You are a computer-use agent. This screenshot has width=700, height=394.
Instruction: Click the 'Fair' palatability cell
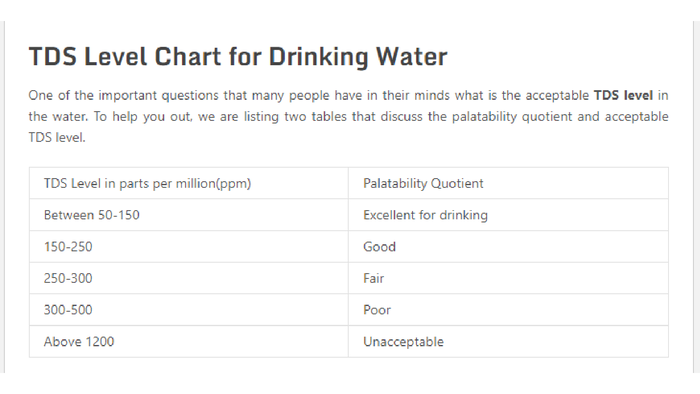[x=508, y=278]
